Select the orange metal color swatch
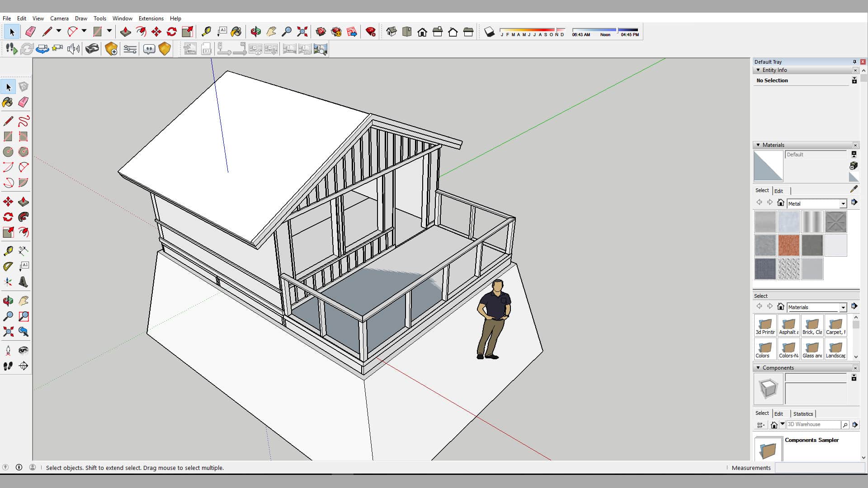868x488 pixels. click(789, 245)
